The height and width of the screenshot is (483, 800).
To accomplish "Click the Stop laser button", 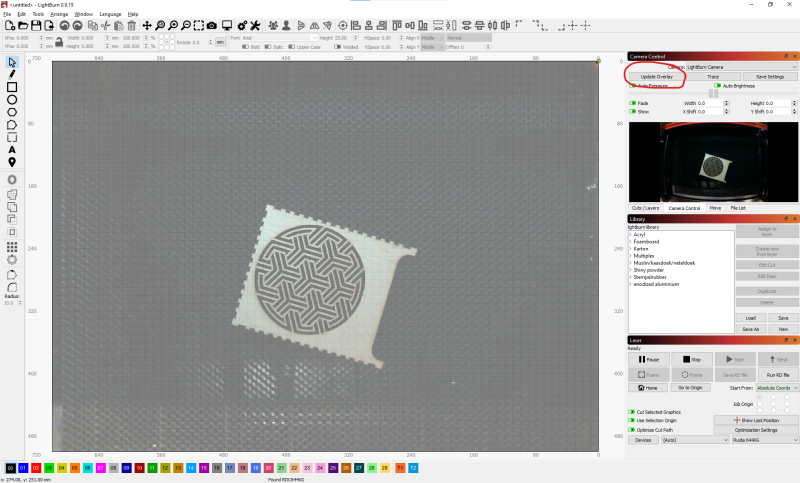I will [692, 359].
